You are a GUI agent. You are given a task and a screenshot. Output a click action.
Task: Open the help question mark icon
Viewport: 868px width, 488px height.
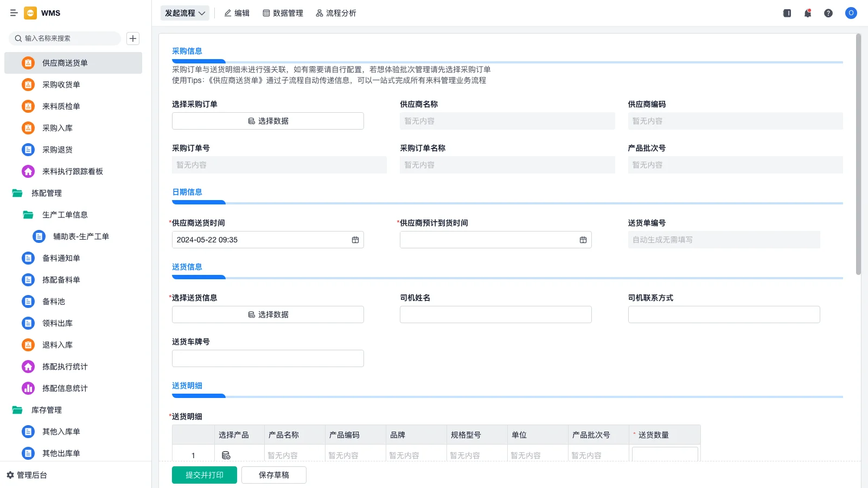(x=828, y=13)
